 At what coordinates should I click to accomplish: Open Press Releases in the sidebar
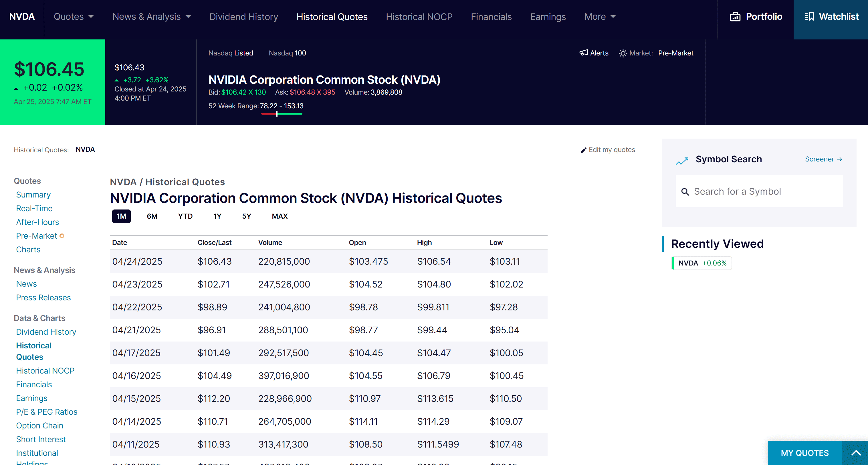coord(43,298)
